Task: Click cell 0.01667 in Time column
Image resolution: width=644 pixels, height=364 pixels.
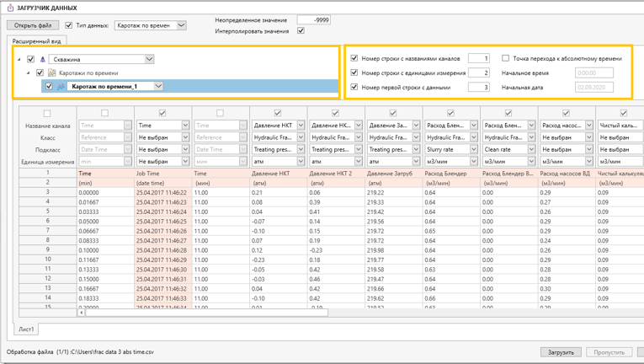Action: click(105, 202)
